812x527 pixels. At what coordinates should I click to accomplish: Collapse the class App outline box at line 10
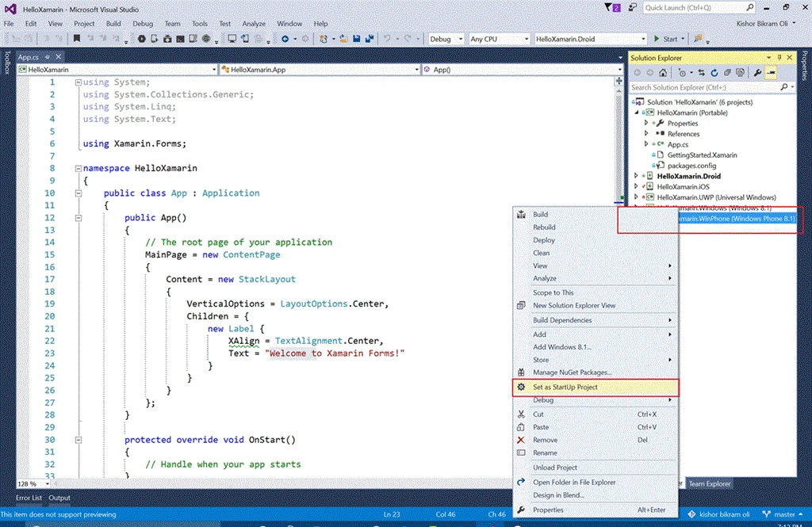79,193
